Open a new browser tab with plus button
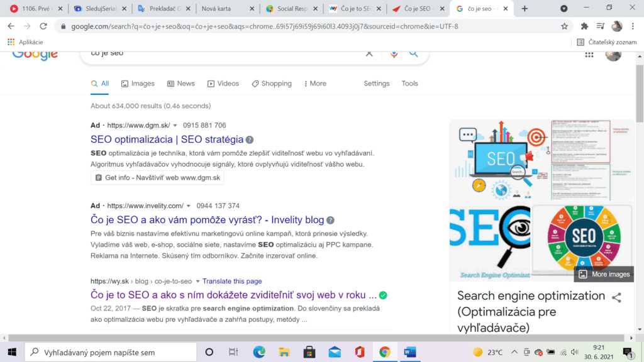This screenshot has height=362, width=644. pos(525,9)
